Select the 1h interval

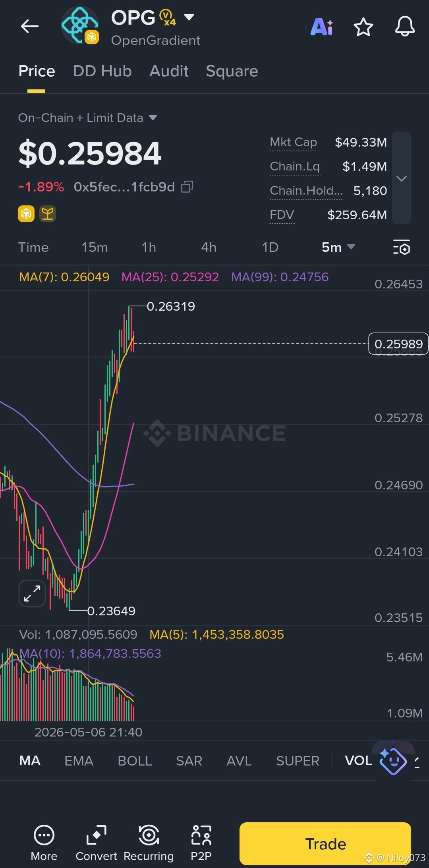pyautogui.click(x=149, y=247)
